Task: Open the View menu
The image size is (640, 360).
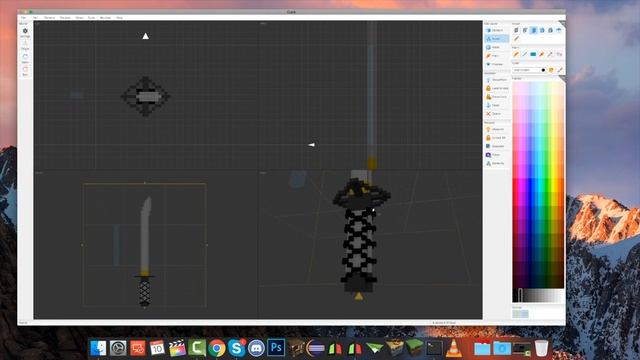Action: [x=79, y=18]
